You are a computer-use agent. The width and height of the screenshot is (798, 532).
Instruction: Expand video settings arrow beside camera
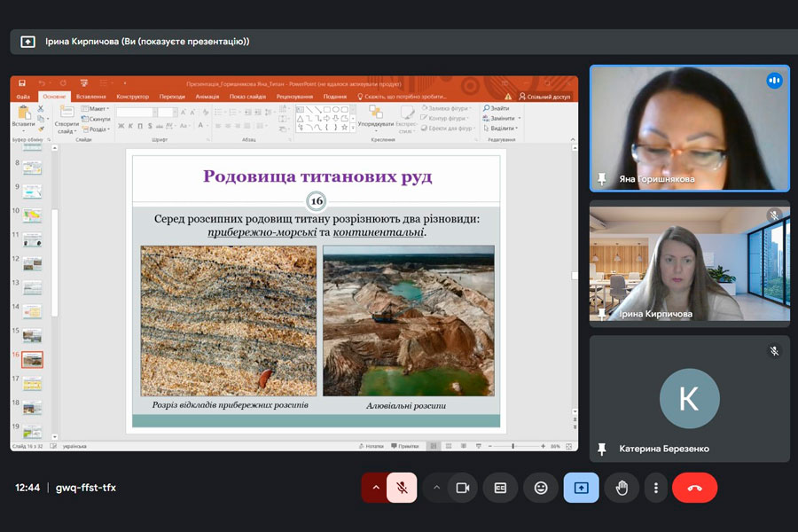click(436, 488)
